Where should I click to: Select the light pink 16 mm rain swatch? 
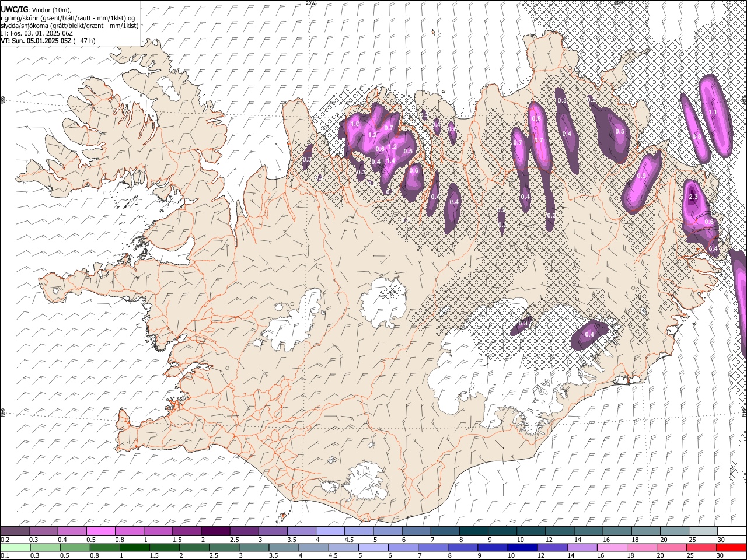click(x=612, y=547)
